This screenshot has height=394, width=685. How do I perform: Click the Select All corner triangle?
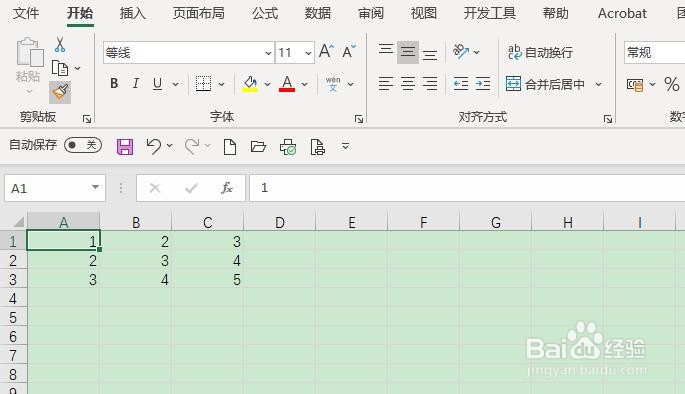coord(18,222)
